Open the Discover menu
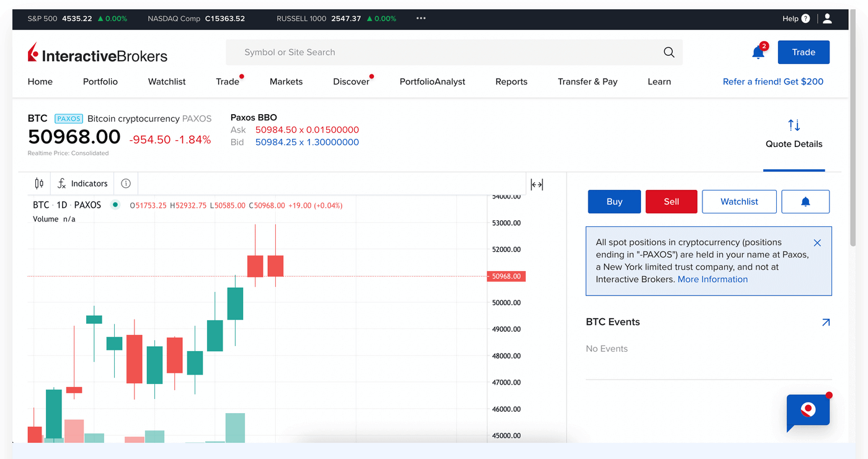 tap(351, 82)
